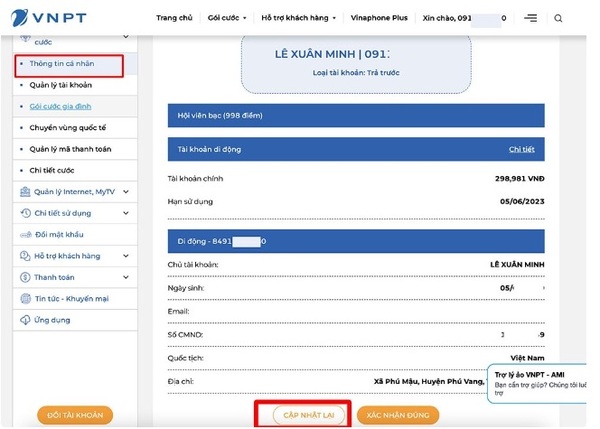The width and height of the screenshot is (600, 429).
Task: Go to Trang chủ in navigation
Action: 175,18
